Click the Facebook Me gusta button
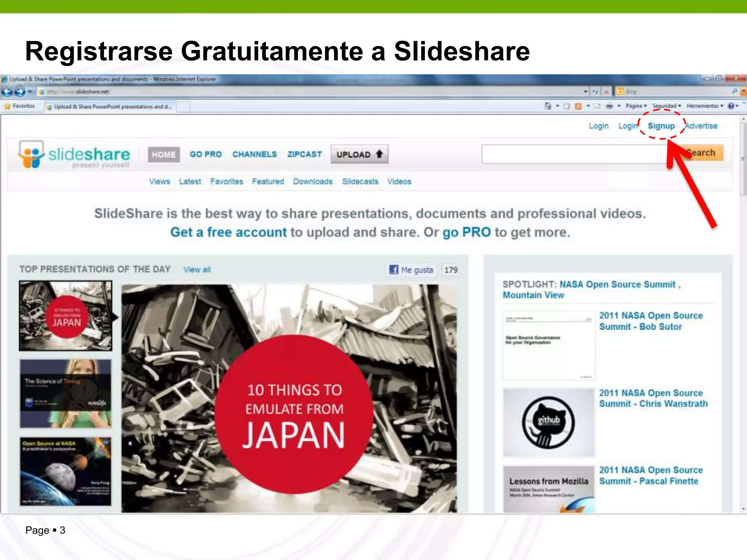The width and height of the screenshot is (747, 560). 411,270
